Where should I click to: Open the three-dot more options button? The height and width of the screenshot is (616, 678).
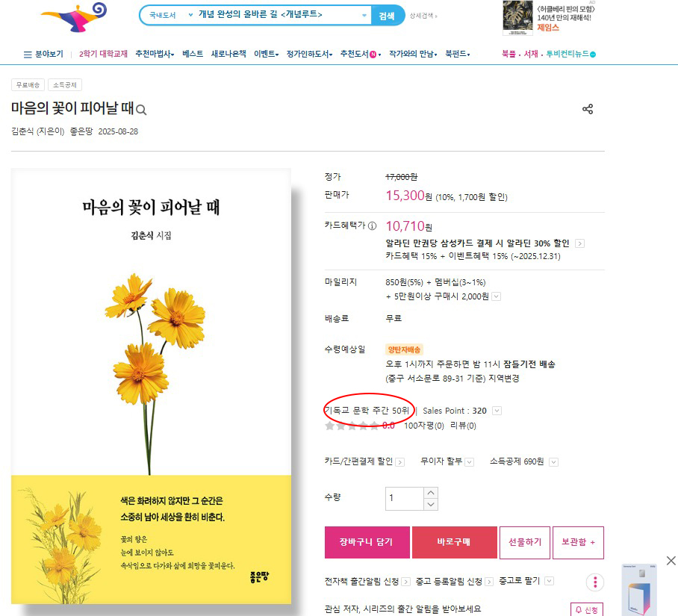(x=595, y=582)
